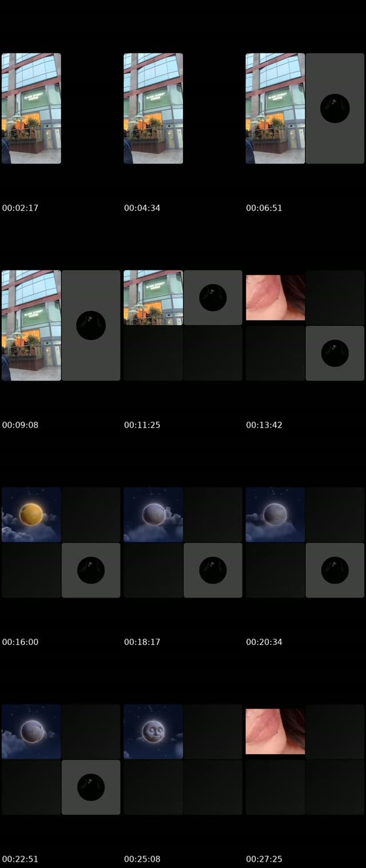Screen dimensions: 366x868
Task: Select the gray avatar tile in the 00:18:17 frame
Action: click(x=213, y=570)
